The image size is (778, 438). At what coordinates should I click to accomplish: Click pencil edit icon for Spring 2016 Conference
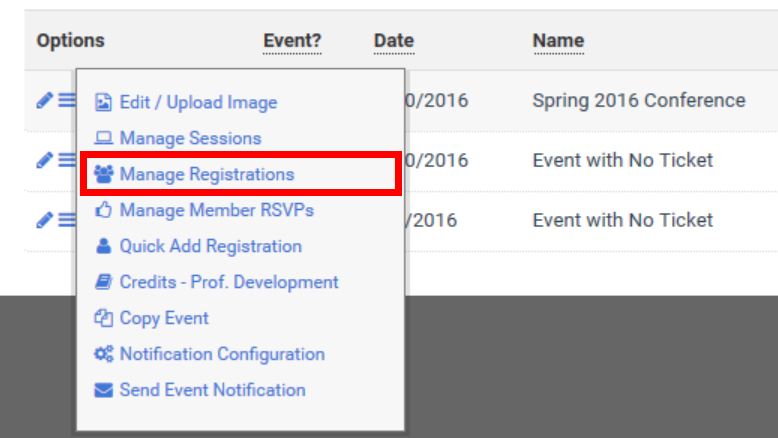click(44, 100)
